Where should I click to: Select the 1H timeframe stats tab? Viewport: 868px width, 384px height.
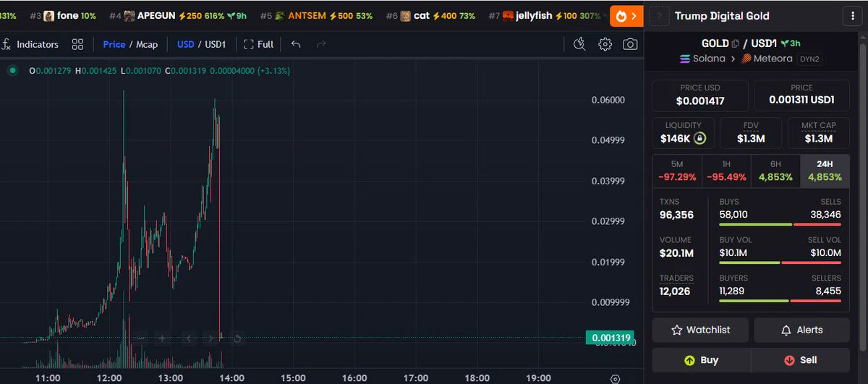click(x=726, y=171)
